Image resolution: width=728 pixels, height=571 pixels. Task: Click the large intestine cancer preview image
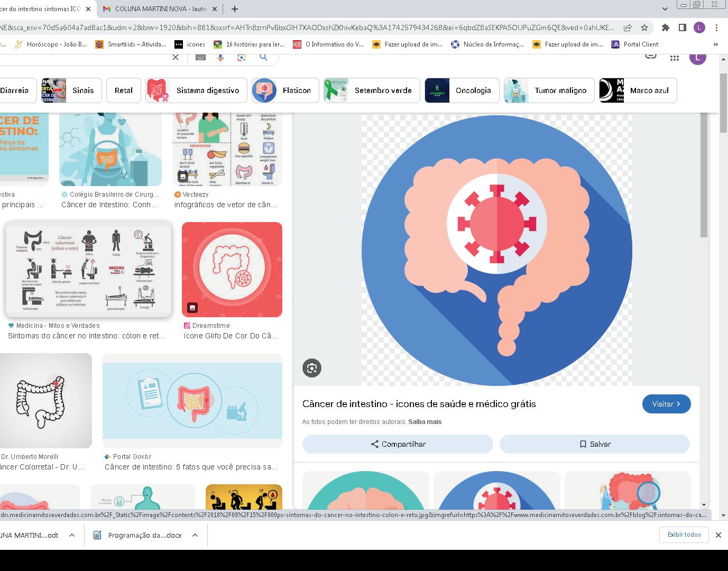point(496,250)
